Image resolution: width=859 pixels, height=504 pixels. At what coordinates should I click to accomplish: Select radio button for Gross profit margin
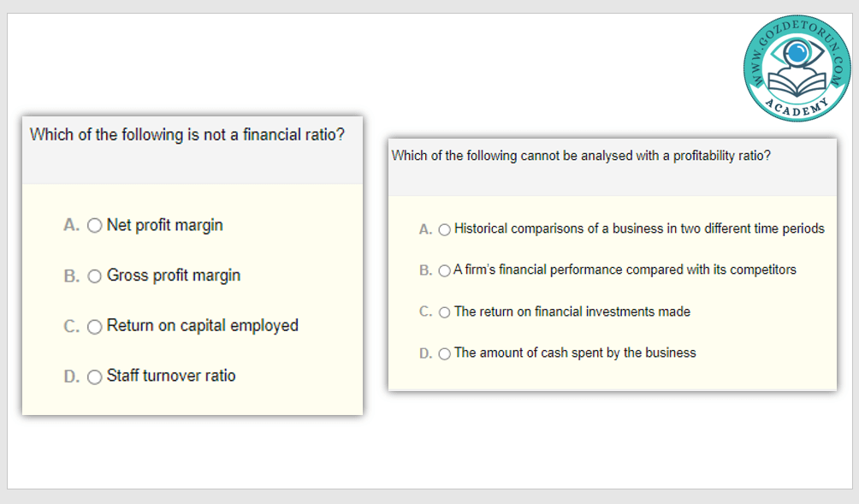[x=95, y=276]
